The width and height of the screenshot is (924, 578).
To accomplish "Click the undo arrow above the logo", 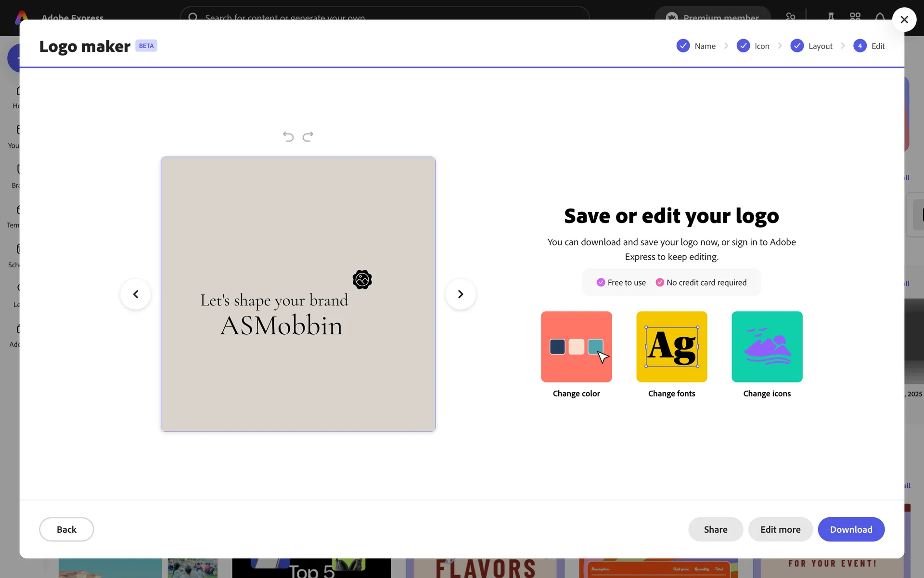I will coord(288,137).
